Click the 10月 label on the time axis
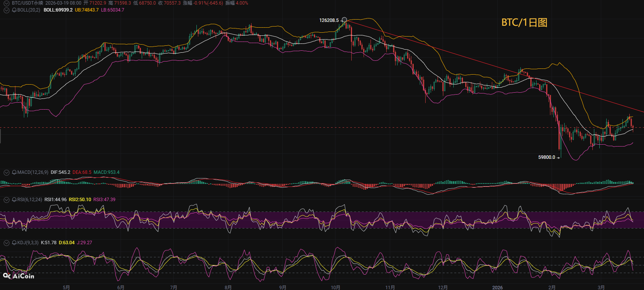This screenshot has height=290, width=644. [335, 287]
